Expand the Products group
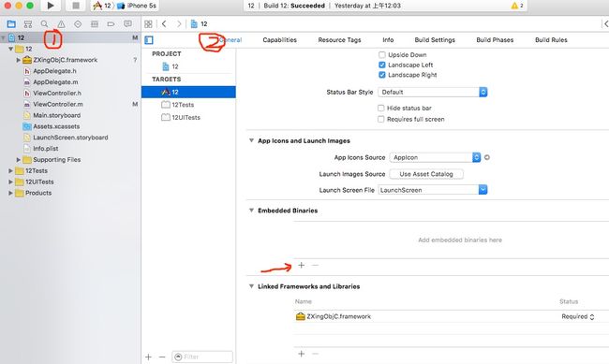The image size is (609, 364). pyautogui.click(x=10, y=193)
